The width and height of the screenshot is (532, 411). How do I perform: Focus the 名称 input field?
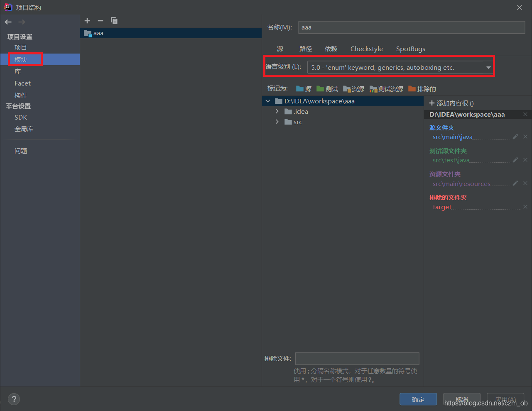[412, 27]
